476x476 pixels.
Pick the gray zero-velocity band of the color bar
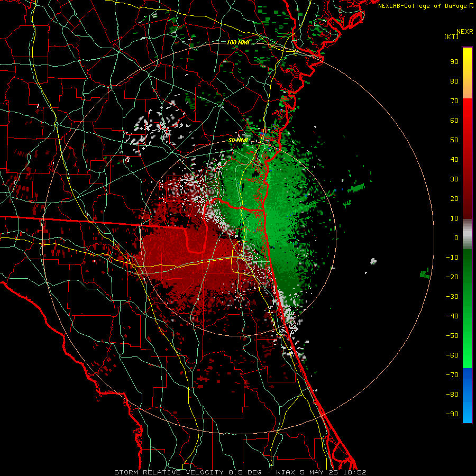(467, 234)
